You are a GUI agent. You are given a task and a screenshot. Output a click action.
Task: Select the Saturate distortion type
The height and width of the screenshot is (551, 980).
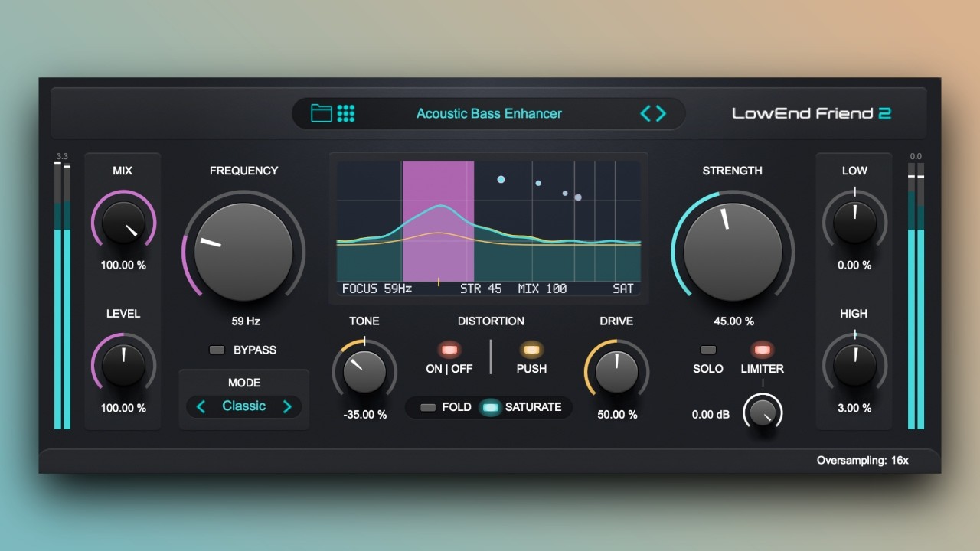point(491,407)
